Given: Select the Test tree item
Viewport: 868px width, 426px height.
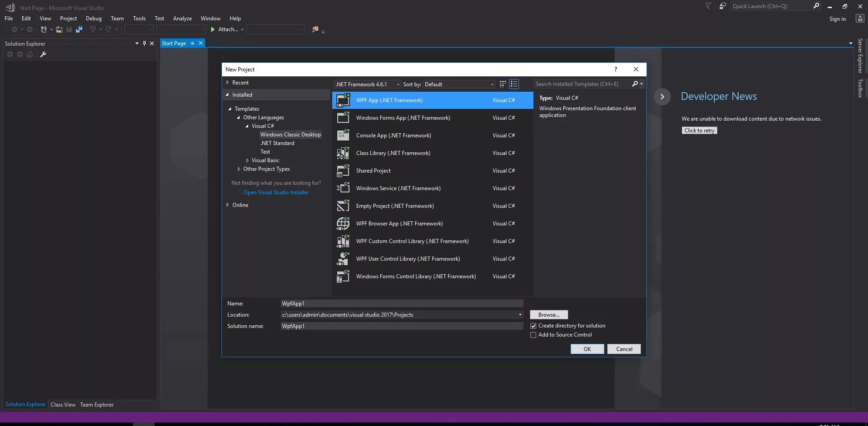Looking at the screenshot, I should [x=265, y=152].
